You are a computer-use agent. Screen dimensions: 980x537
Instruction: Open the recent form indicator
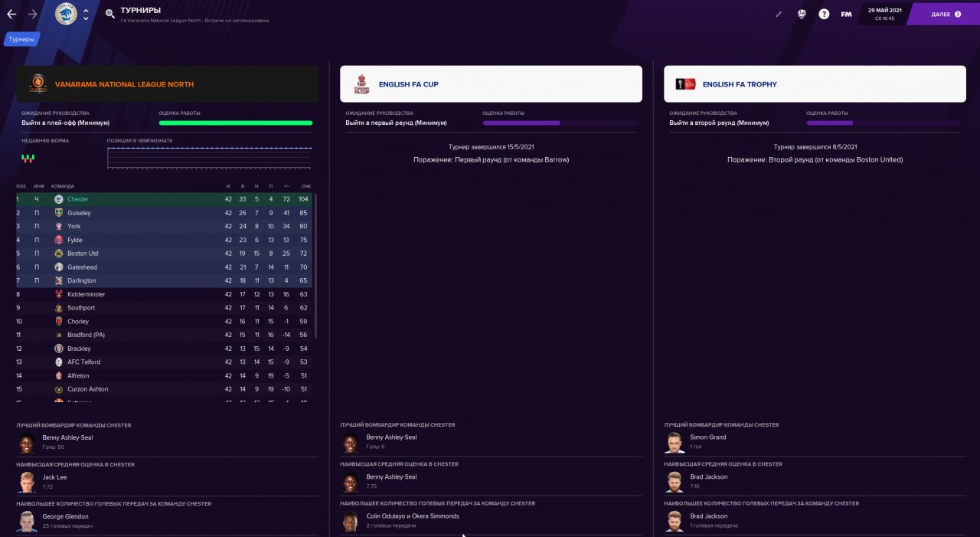[x=28, y=158]
